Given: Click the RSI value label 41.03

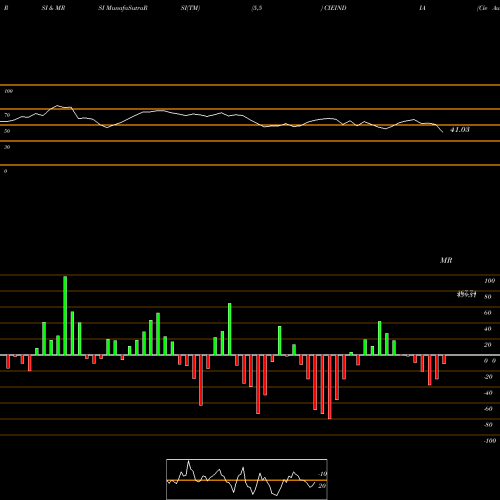Looking at the screenshot, I should (x=460, y=130).
